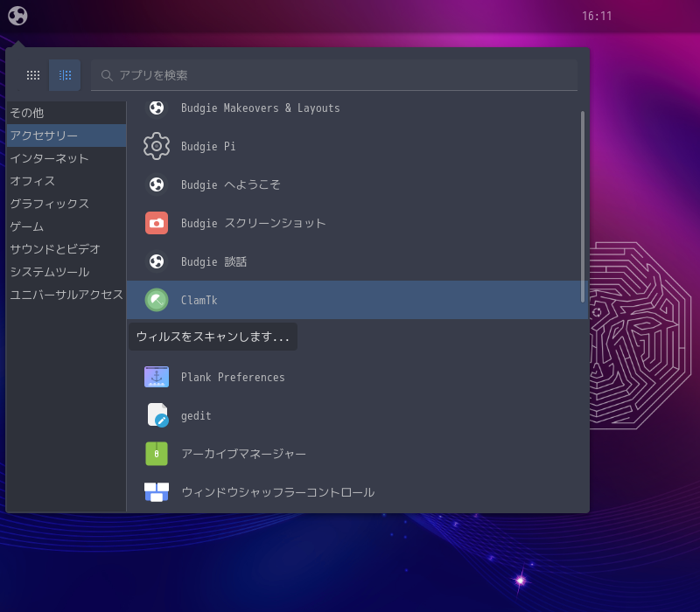
Task: Click the Budgie Pi gear icon
Action: point(157,146)
